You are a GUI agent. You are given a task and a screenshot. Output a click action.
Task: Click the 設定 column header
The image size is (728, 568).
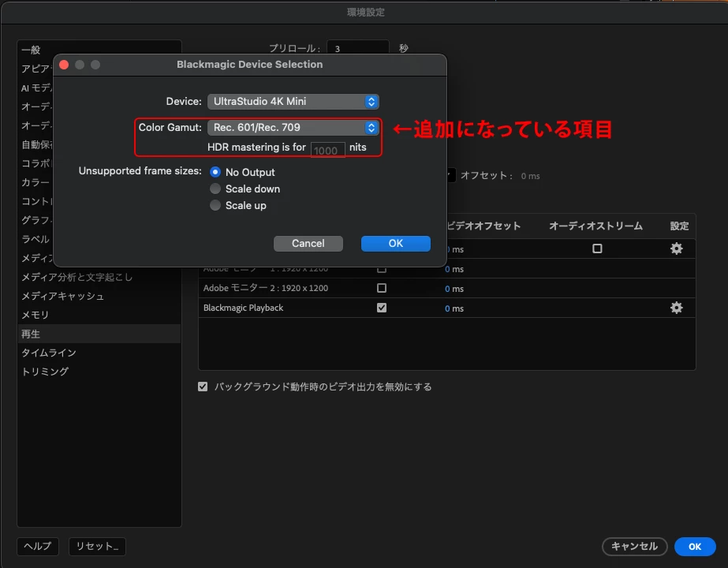[679, 226]
